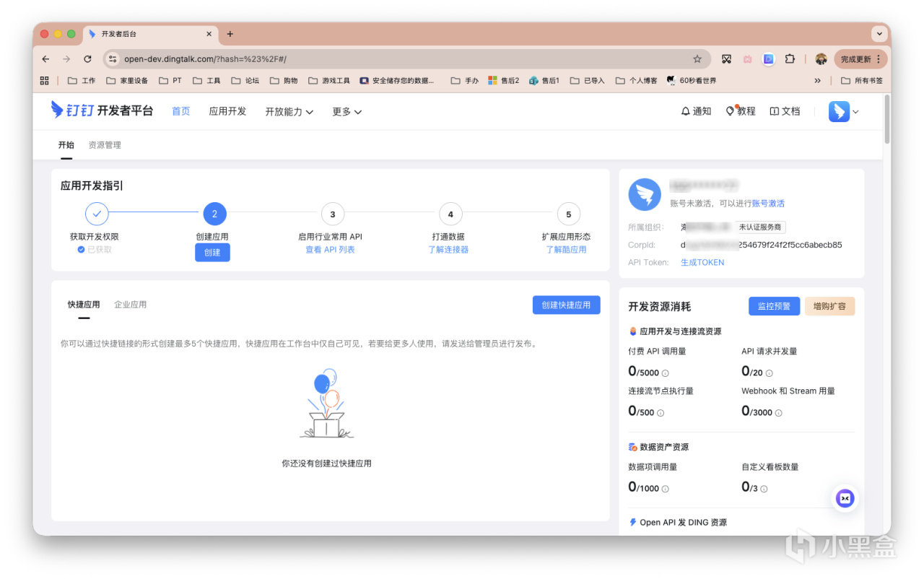Click the 生成TOKEN link
Image resolution: width=924 pixels, height=579 pixels.
702,263
